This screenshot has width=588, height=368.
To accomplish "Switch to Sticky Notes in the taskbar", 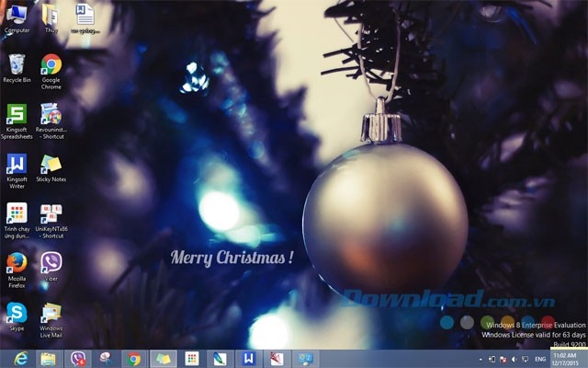I will click(x=164, y=359).
